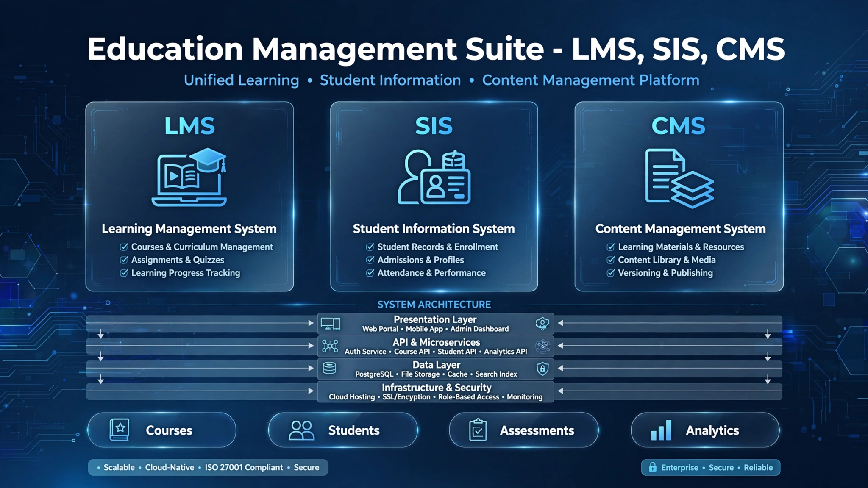Click the Cloud-Native footer text

[170, 467]
